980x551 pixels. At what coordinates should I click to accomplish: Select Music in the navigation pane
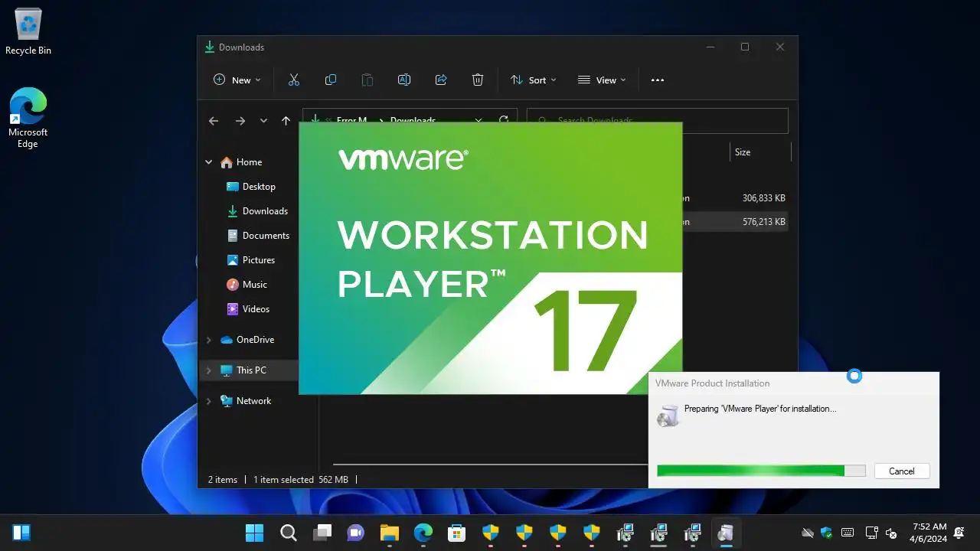coord(255,285)
